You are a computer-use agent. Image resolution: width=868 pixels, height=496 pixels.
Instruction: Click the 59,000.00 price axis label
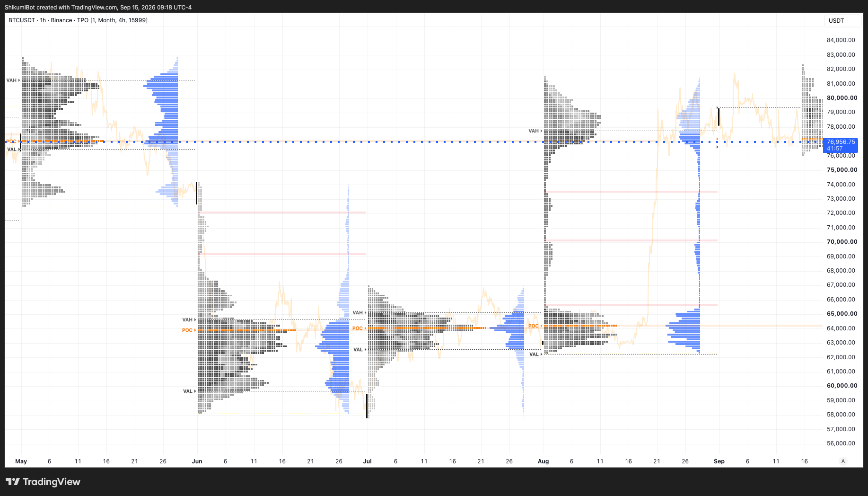click(841, 400)
